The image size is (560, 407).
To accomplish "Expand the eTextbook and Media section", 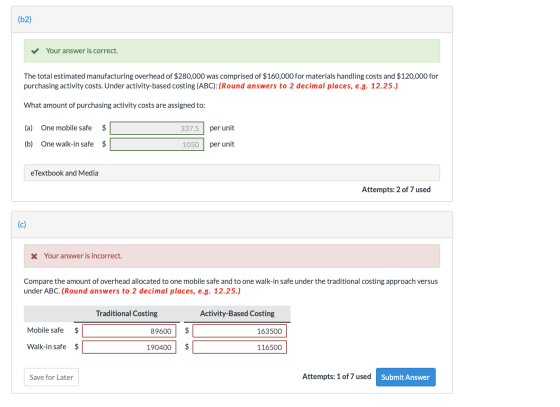I will [x=232, y=173].
